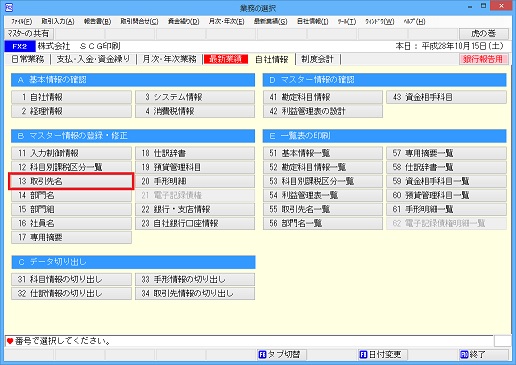The image size is (516, 365).
Task: Print 60 預貸管理科目一覧
Action: pos(446,195)
